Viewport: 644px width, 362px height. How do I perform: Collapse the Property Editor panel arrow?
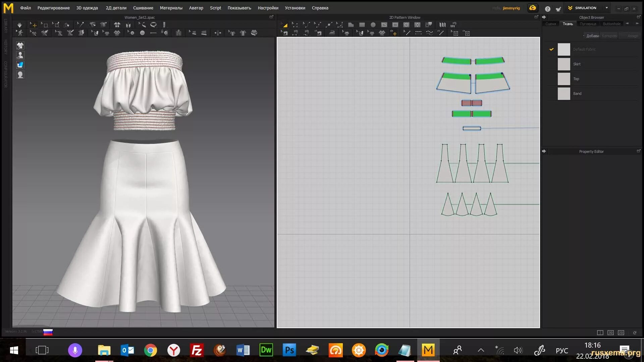[544, 152]
